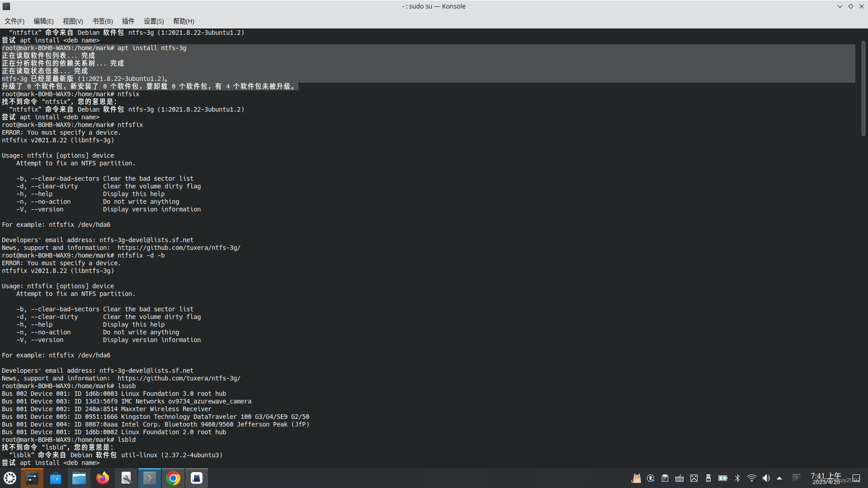Expand the hidden system tray icons arrow
This screenshot has width=868, height=488.
point(779,478)
